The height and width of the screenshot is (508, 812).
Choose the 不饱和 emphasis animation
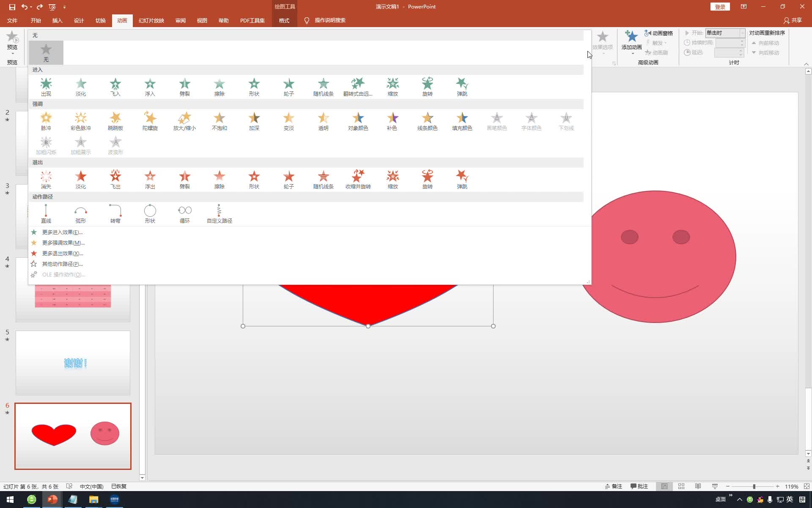coord(219,121)
